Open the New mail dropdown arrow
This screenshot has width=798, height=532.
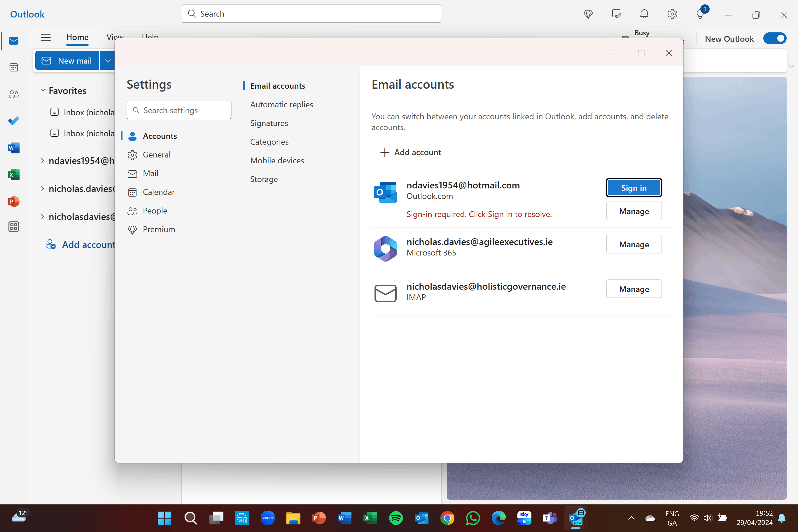point(108,61)
